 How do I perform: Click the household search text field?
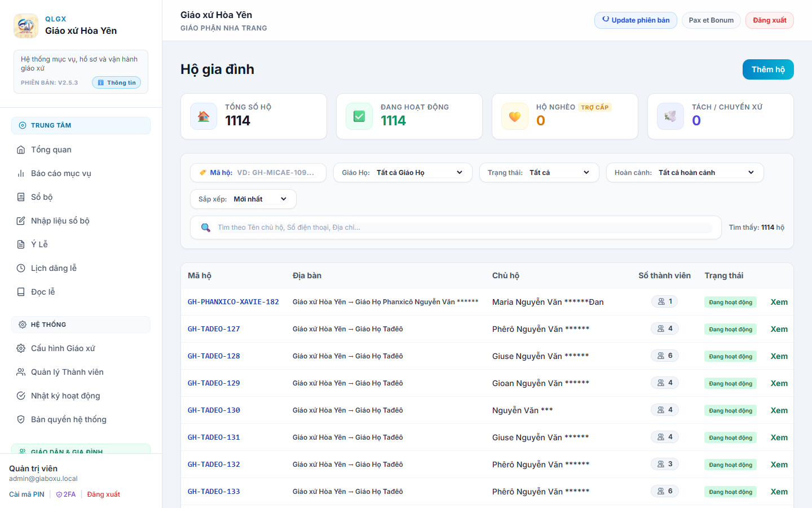(465, 227)
